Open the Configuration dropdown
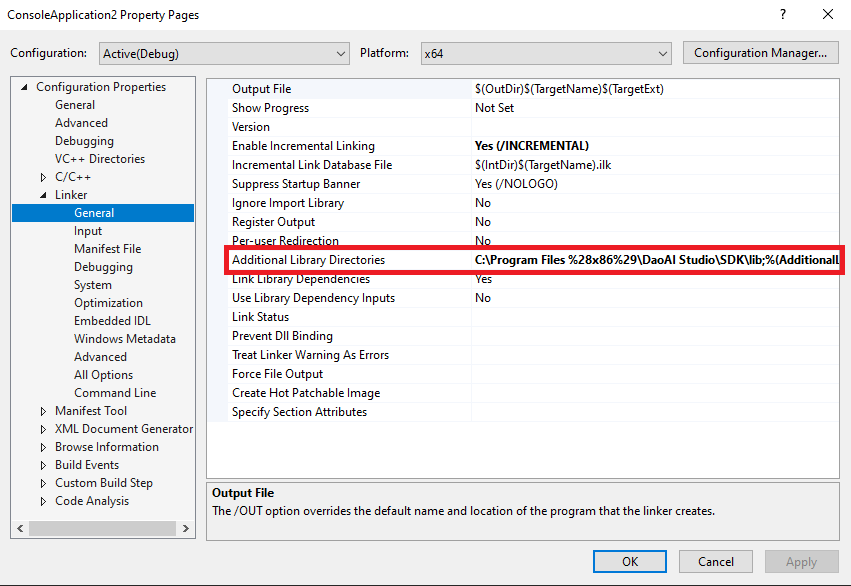This screenshot has width=851, height=586. [x=223, y=53]
